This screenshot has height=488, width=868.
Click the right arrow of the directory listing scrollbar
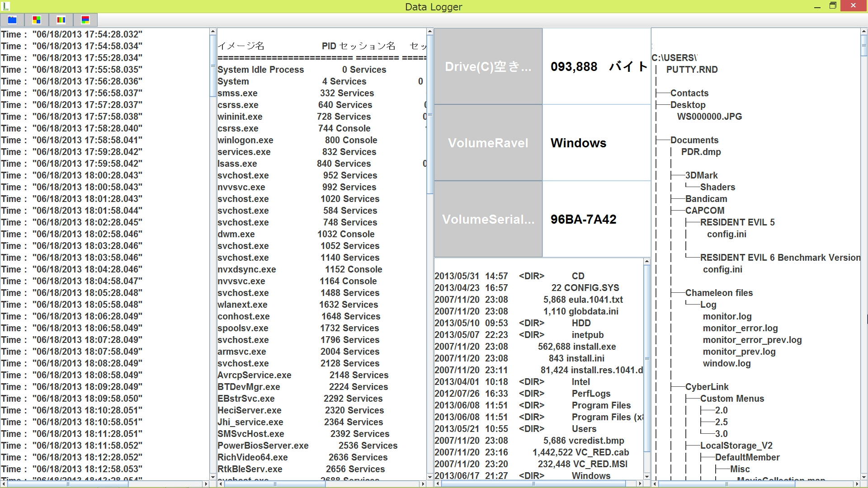pyautogui.click(x=639, y=483)
